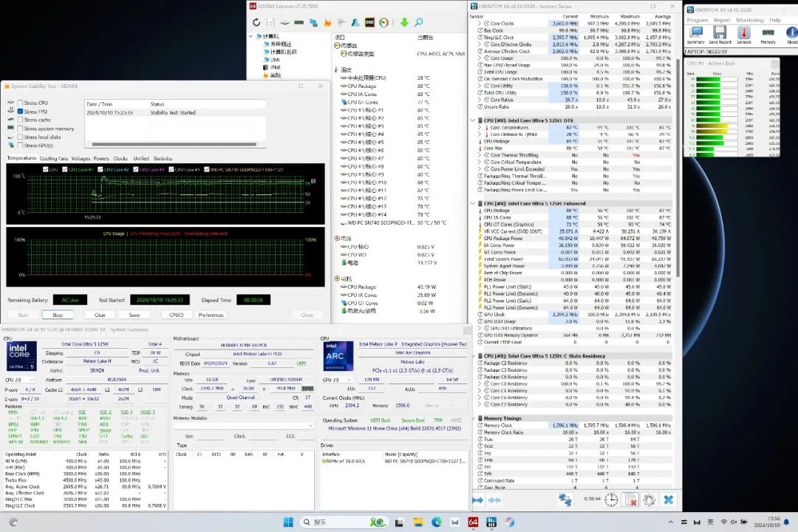Open Preferences in Stability Test

pyautogui.click(x=211, y=315)
